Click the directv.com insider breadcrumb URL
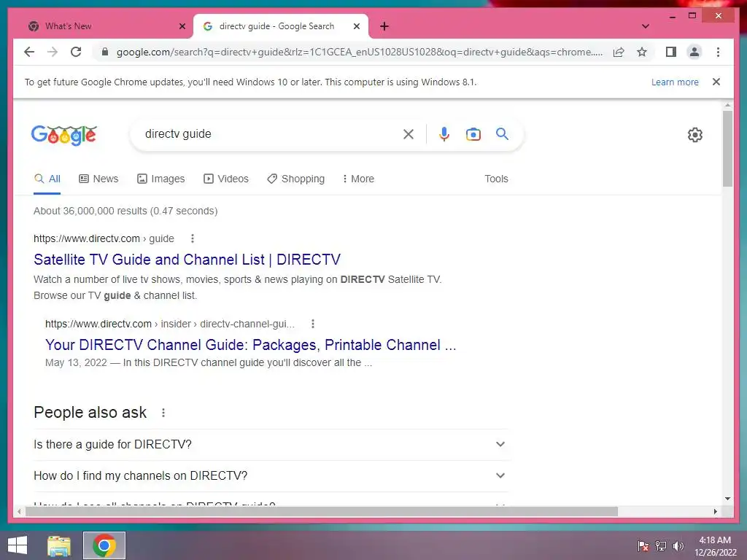 pyautogui.click(x=170, y=324)
